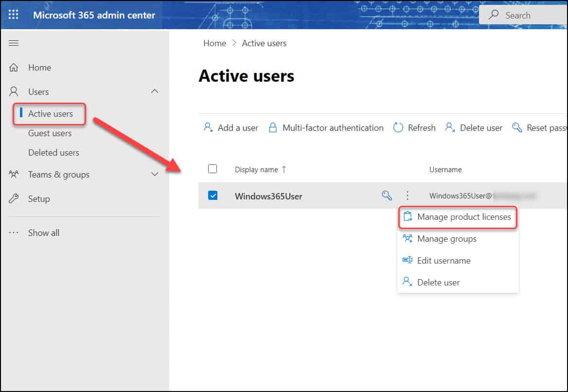Click the Refresh circular arrow icon
This screenshot has height=392, width=568.
point(398,127)
